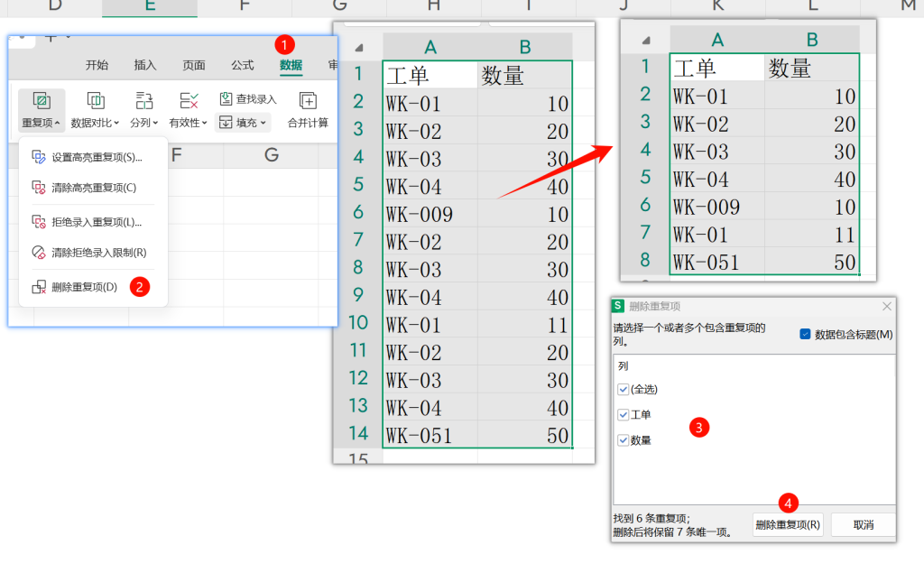This screenshot has width=924, height=582.
Task: Expand the 分列 dropdown arrow
Action: click(x=155, y=123)
